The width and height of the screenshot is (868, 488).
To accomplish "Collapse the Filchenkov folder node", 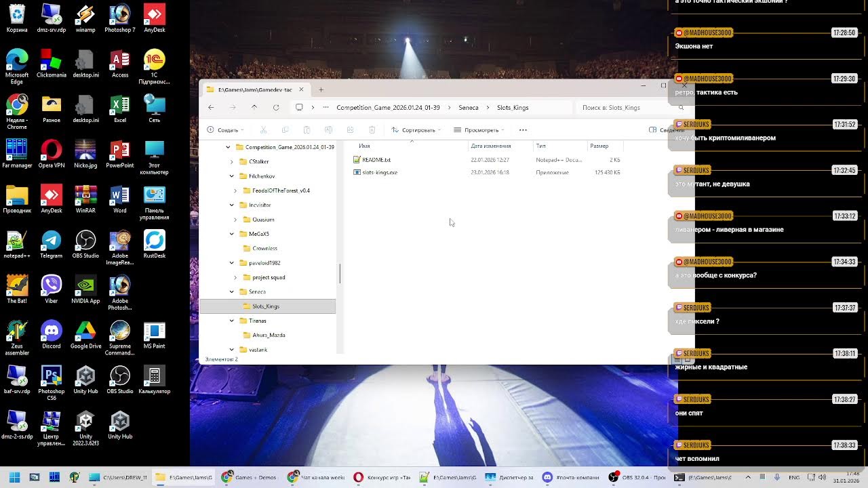I will pos(232,176).
